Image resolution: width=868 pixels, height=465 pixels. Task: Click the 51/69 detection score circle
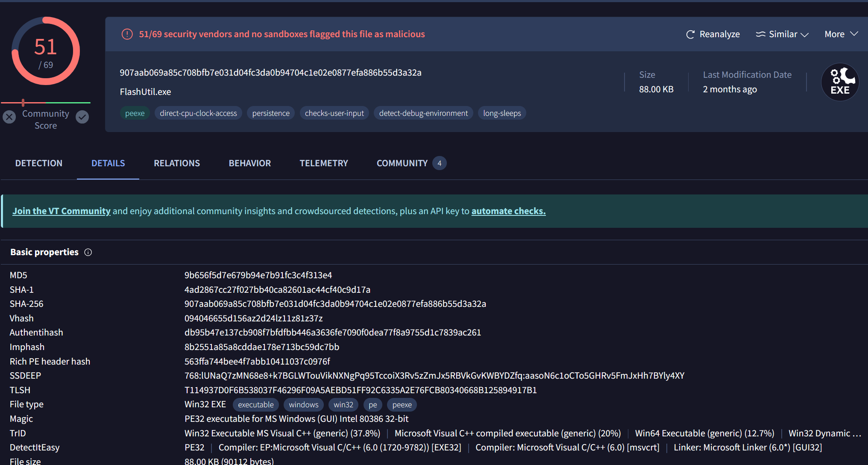coord(46,51)
